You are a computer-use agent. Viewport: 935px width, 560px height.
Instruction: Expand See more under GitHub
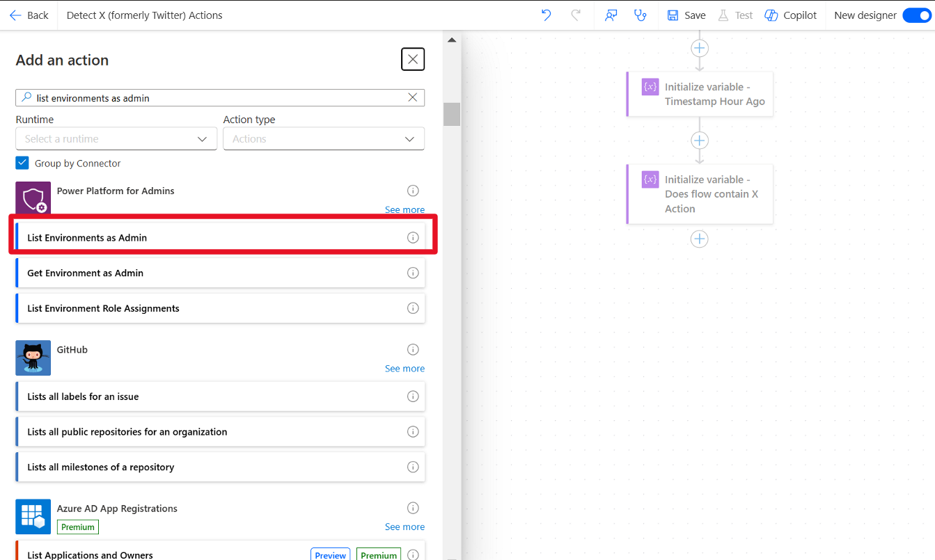pyautogui.click(x=404, y=368)
